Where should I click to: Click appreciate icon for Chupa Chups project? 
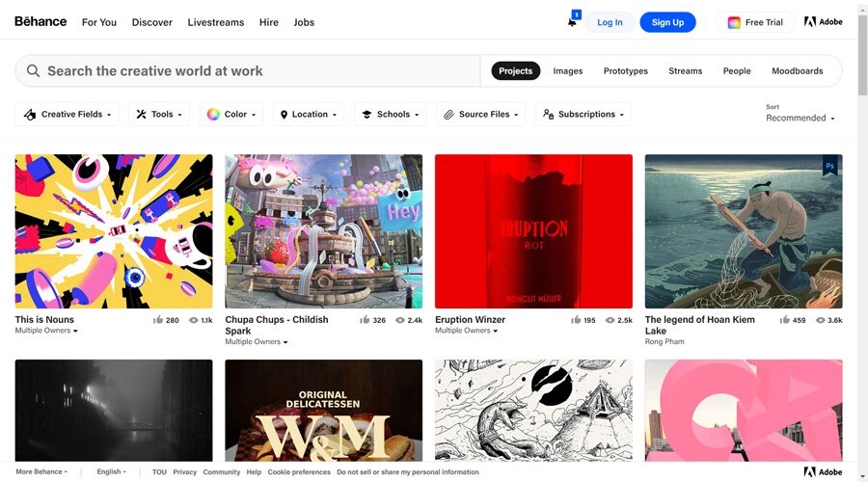pyautogui.click(x=365, y=320)
